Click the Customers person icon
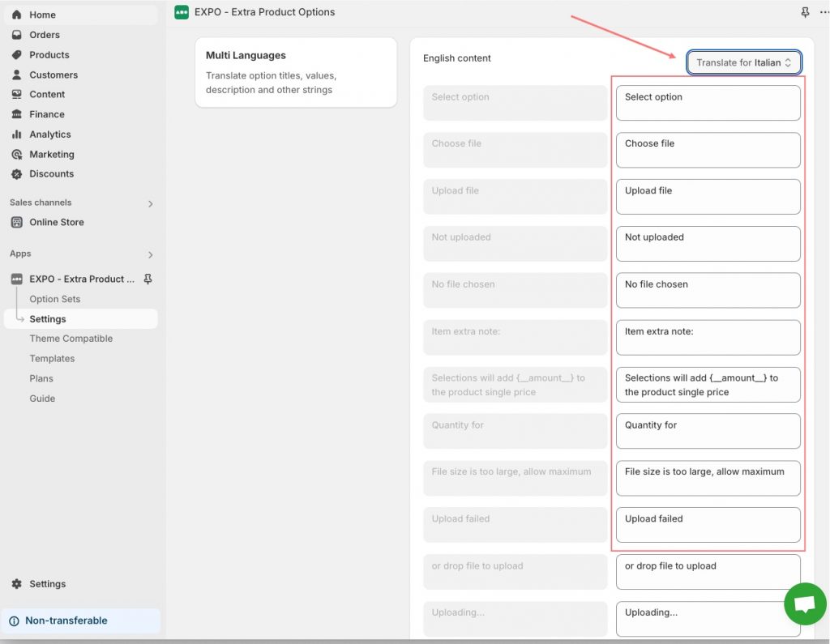This screenshot has width=830, height=644. coord(16,75)
